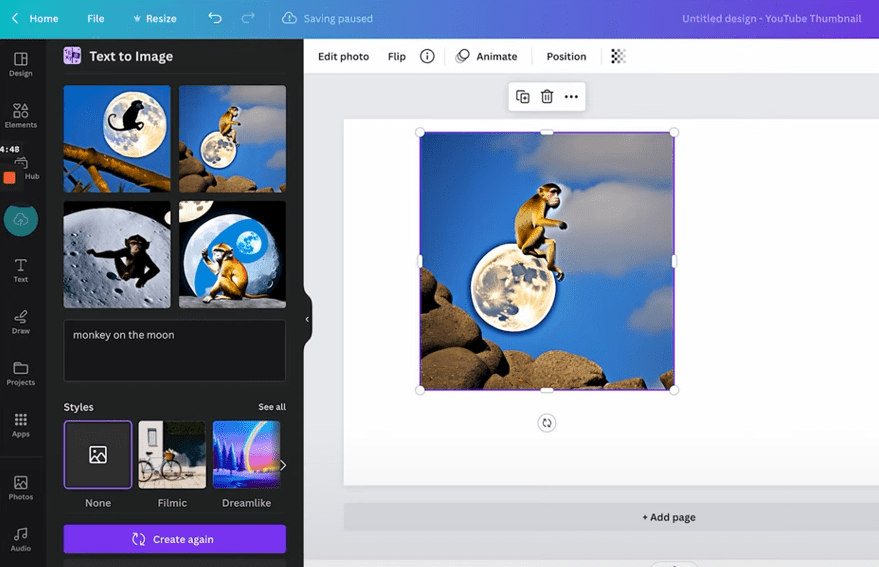Open the Audio sidebar panel

21,540
